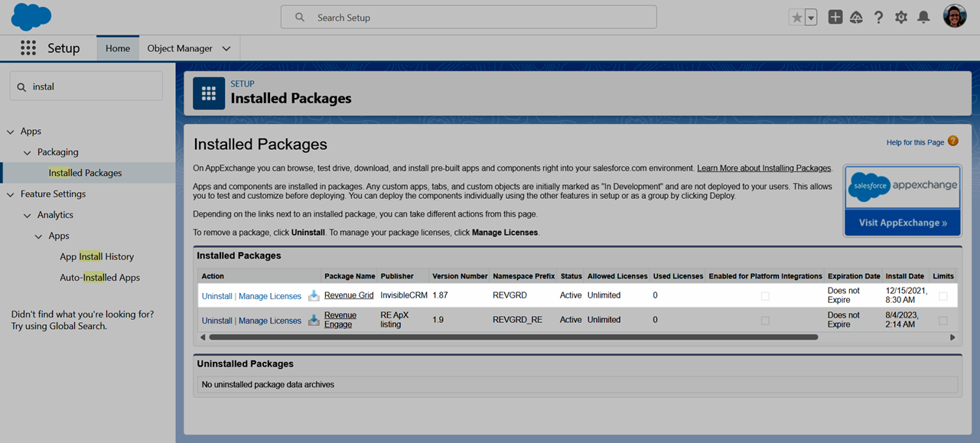Click the Setup grid icon beside Installed Packages

click(209, 93)
